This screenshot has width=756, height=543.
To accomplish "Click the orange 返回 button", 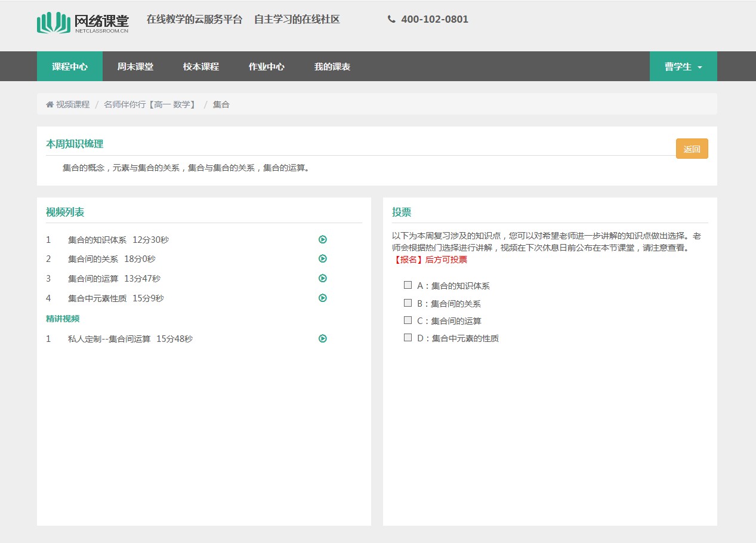I will (692, 149).
